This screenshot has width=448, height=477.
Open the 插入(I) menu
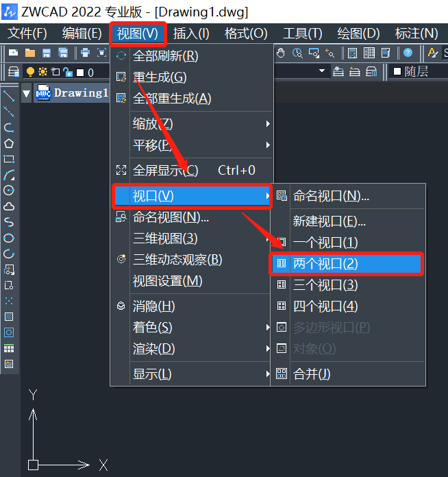191,33
